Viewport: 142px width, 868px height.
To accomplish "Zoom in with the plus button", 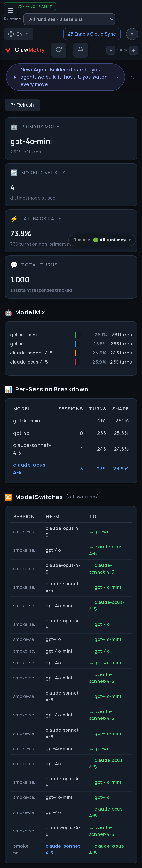I will (x=133, y=50).
